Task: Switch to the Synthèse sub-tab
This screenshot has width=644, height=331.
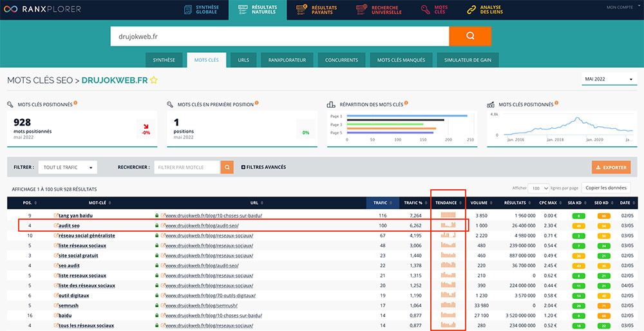Action: 164,60
